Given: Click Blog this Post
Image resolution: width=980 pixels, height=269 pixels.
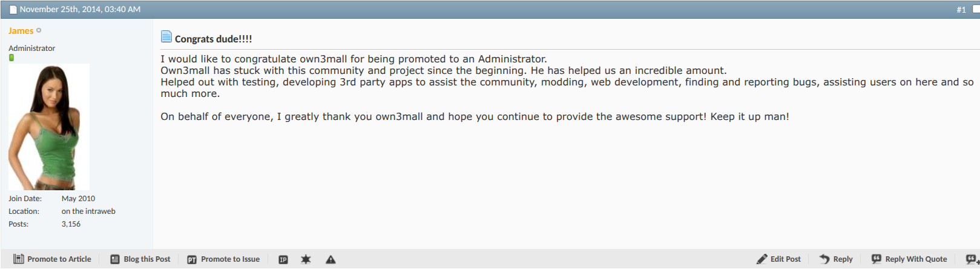Looking at the screenshot, I should point(140,259).
